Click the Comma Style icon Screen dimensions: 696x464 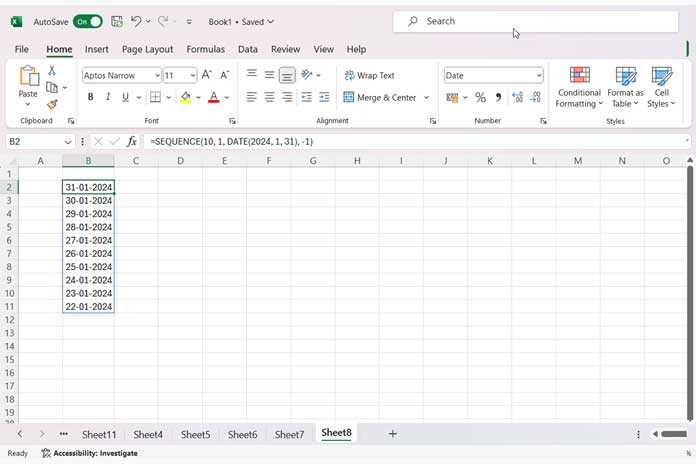(x=498, y=97)
